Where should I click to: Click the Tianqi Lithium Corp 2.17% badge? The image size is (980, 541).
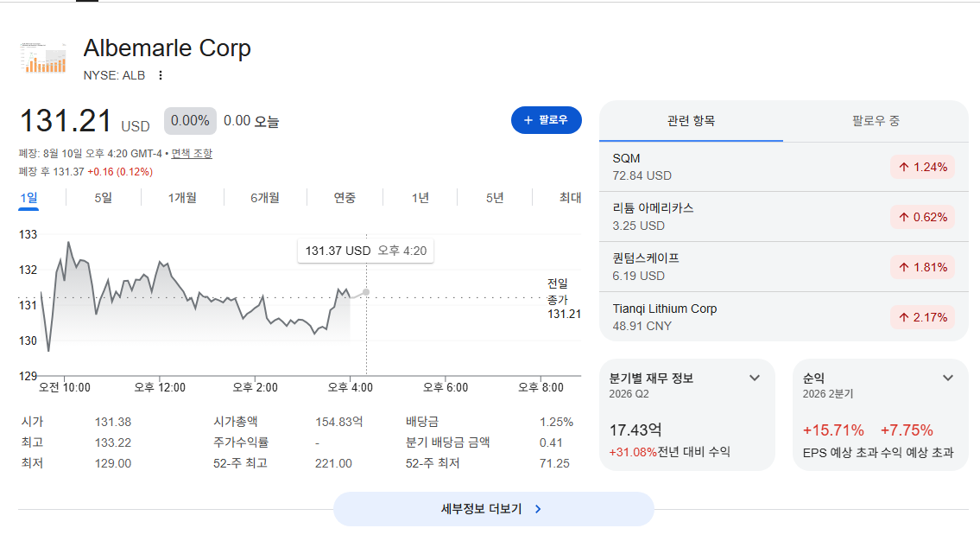922,317
